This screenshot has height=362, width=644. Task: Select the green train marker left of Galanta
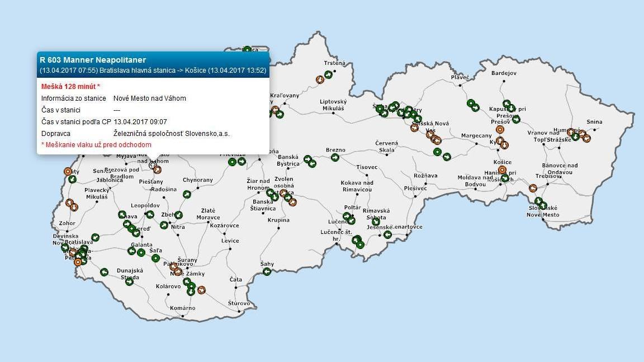(x=132, y=251)
